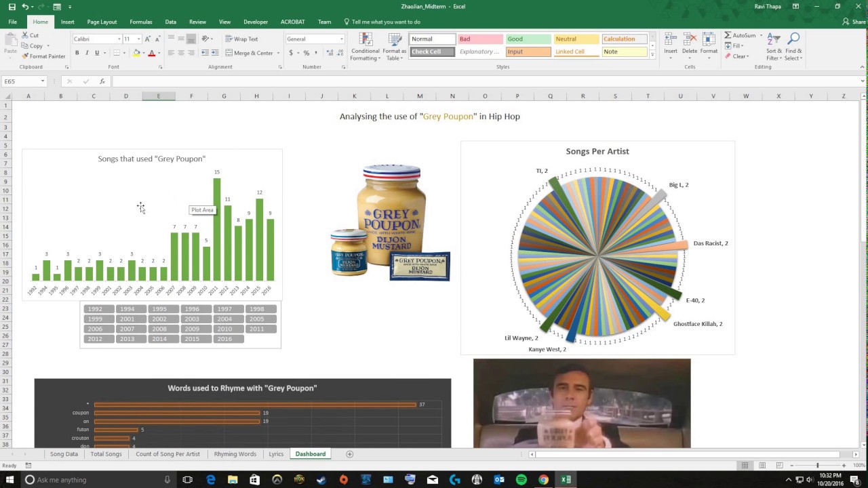Open Format as Table gallery

pos(394,47)
